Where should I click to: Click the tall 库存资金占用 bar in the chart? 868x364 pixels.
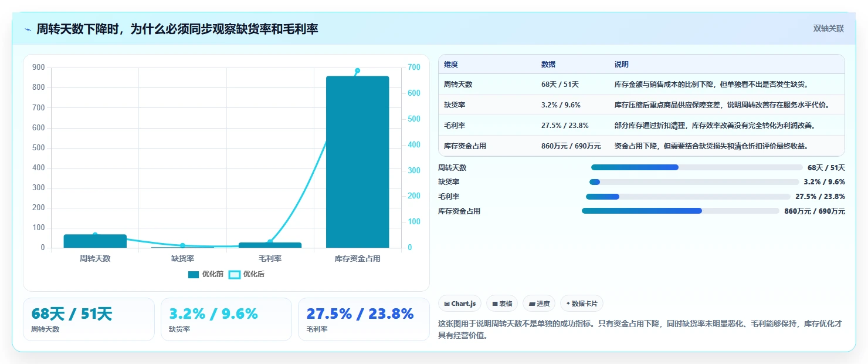(x=358, y=161)
